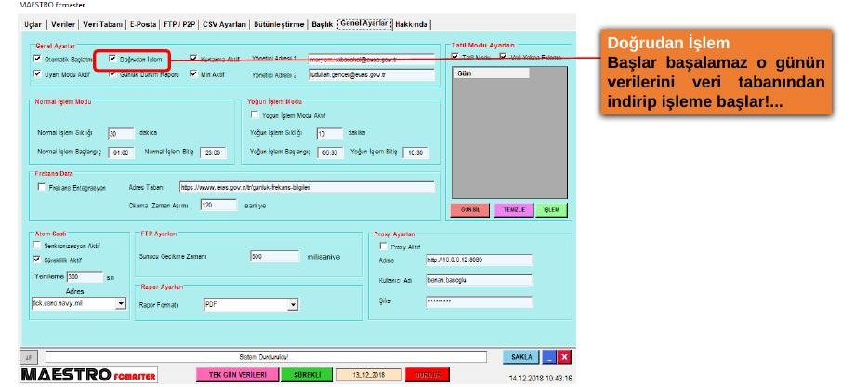
Task: Close the app with red X button
Action: [x=563, y=357]
